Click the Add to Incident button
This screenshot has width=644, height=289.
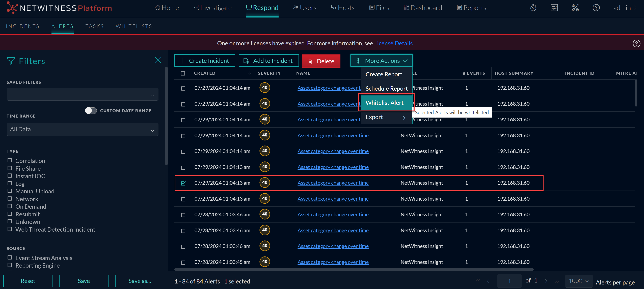pyautogui.click(x=269, y=61)
